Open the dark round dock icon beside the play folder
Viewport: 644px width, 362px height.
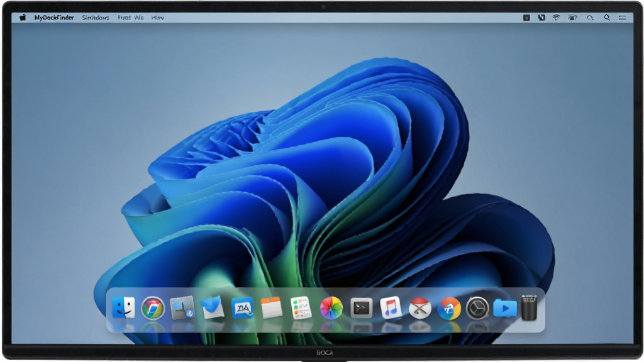tap(477, 308)
